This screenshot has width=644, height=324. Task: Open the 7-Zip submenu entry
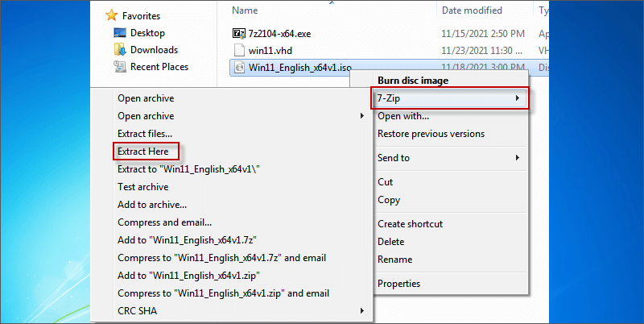450,98
